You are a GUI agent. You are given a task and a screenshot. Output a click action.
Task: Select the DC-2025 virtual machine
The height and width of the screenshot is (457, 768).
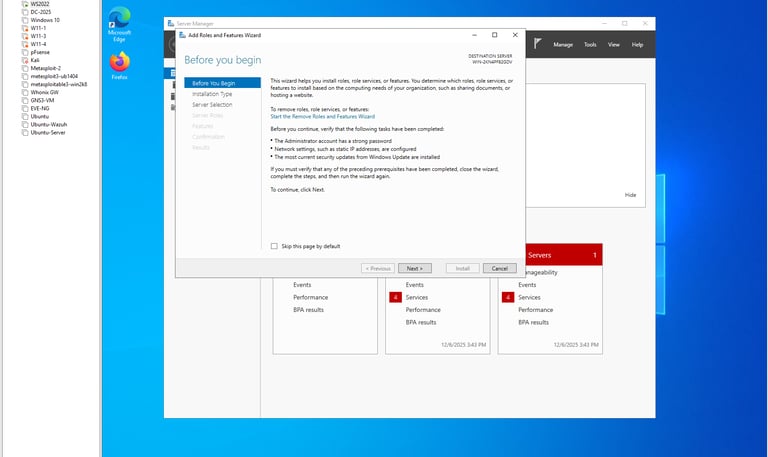(x=41, y=12)
